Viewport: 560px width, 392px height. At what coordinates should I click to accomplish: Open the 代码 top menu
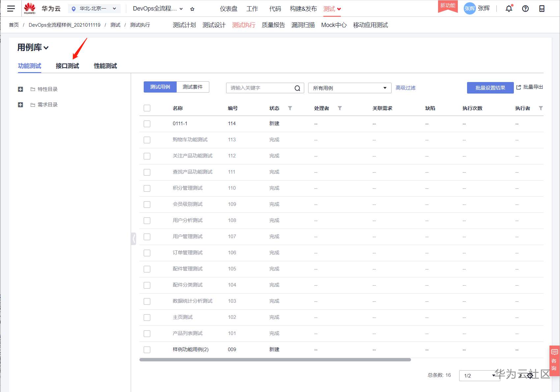pyautogui.click(x=275, y=9)
